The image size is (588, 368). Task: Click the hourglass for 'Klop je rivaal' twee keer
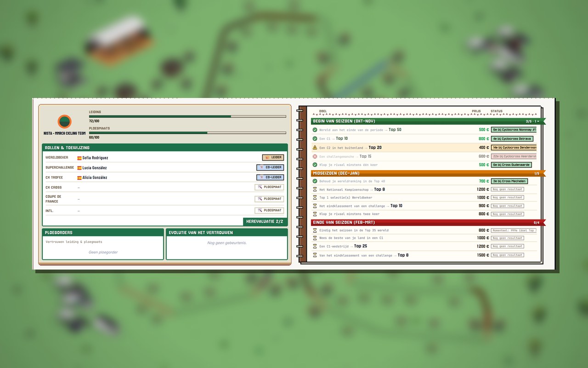tap(315, 214)
